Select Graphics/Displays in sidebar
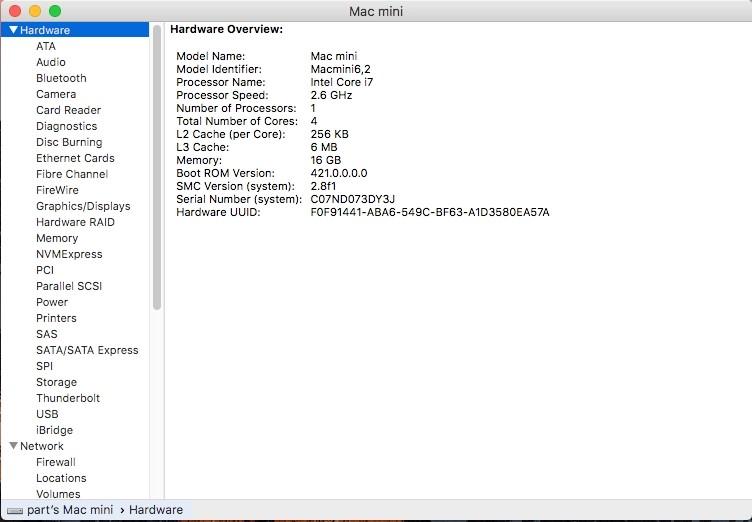The width and height of the screenshot is (752, 522). (x=83, y=206)
